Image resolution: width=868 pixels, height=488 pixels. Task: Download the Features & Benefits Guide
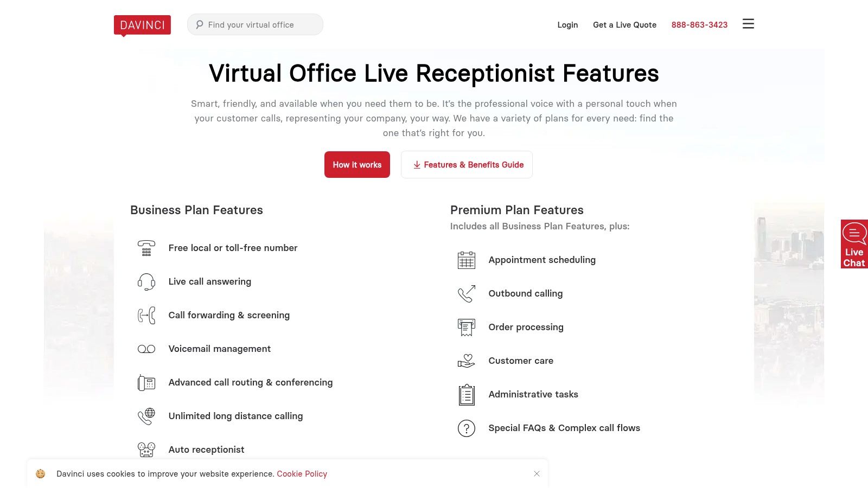pos(467,164)
